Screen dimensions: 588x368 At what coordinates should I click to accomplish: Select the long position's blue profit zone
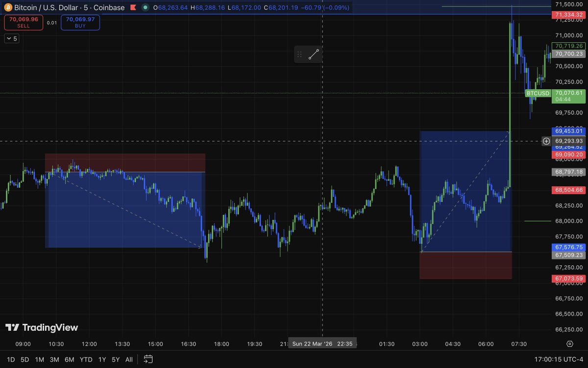coord(465,191)
